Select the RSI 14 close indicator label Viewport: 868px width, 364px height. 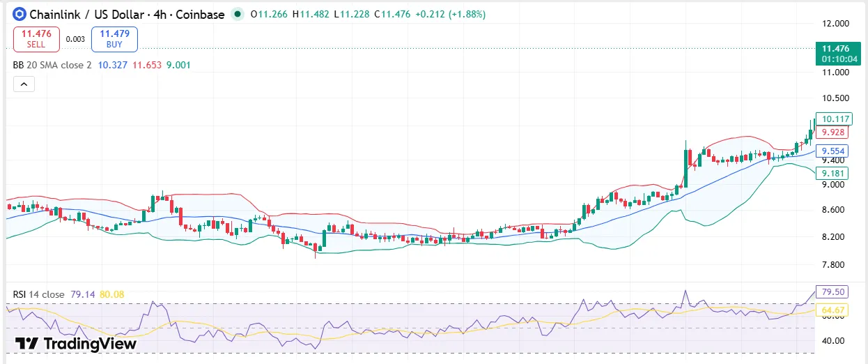click(x=39, y=294)
